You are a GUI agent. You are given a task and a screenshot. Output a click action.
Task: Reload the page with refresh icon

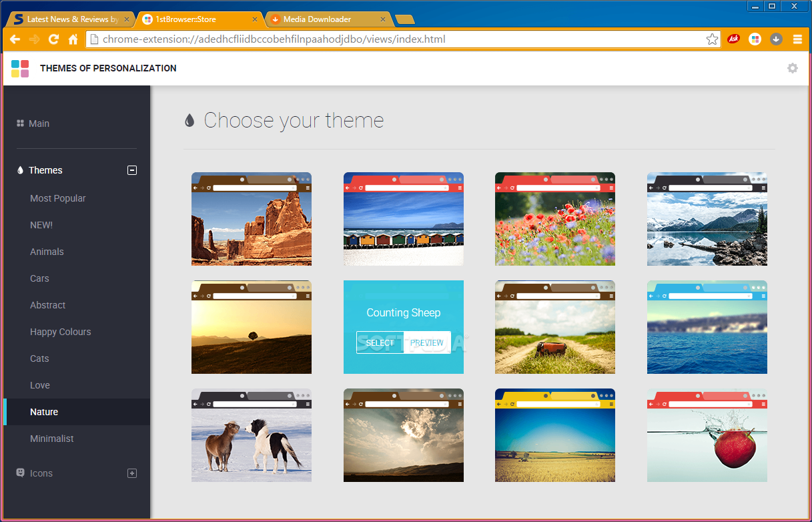tap(54, 39)
